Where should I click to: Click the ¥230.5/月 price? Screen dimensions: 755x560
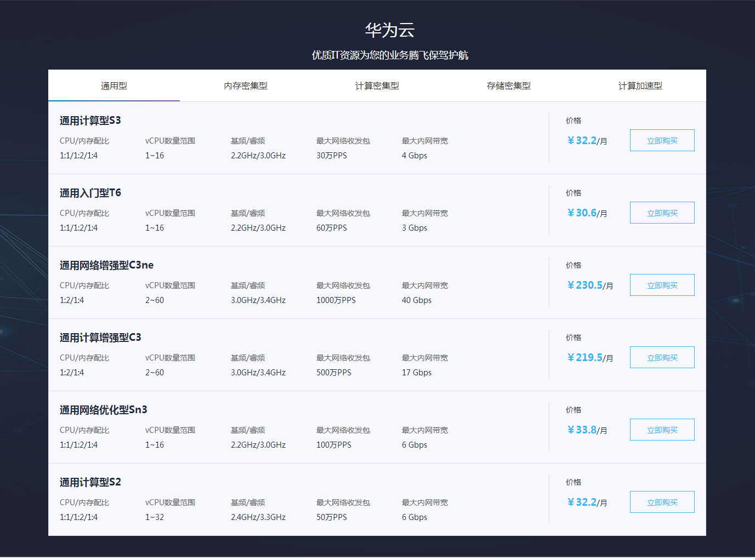pyautogui.click(x=590, y=285)
